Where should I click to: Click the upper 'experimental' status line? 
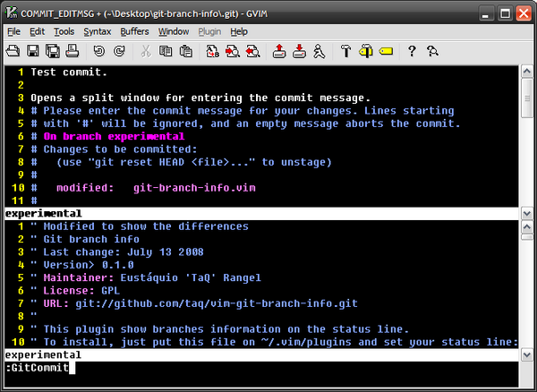(261, 214)
